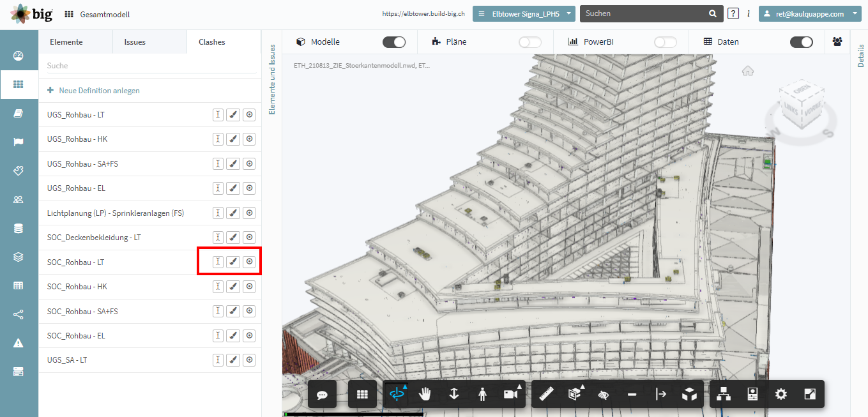Click the Suche field in Clashes panel
The width and height of the screenshot is (868, 417).
click(152, 66)
